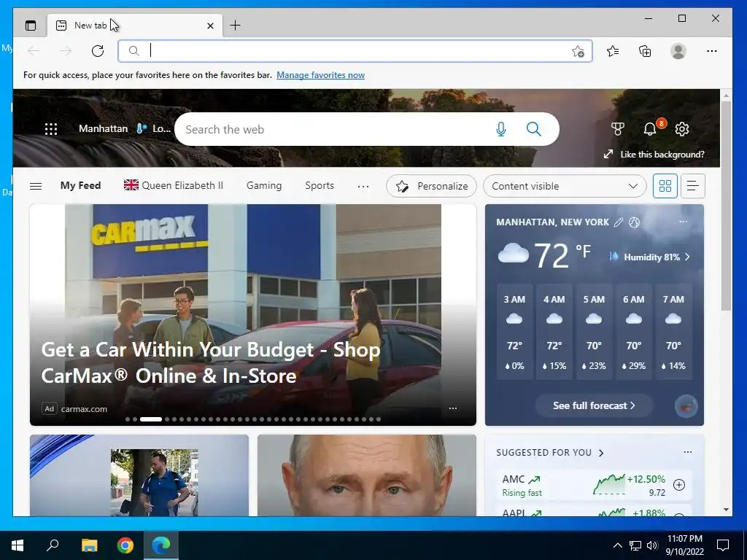Open the feed hamburger menu

point(36,186)
